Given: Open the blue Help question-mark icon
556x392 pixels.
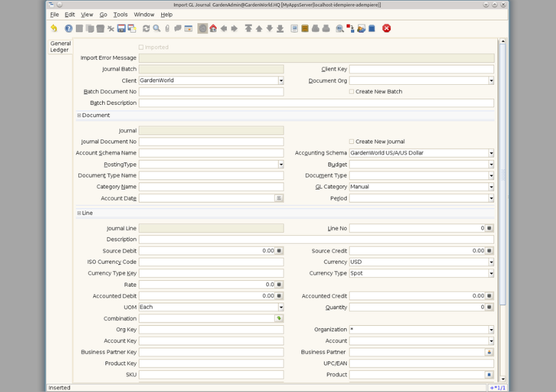Looking at the screenshot, I should click(x=68, y=28).
